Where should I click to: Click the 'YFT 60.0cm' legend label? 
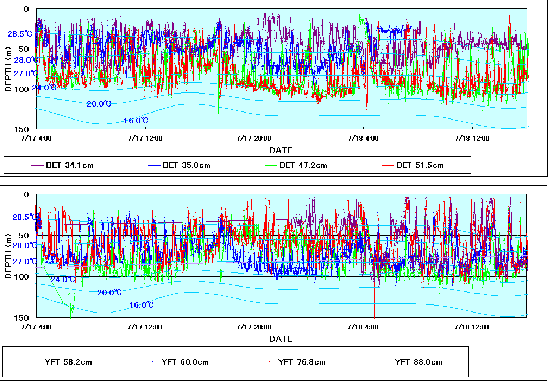185,362
